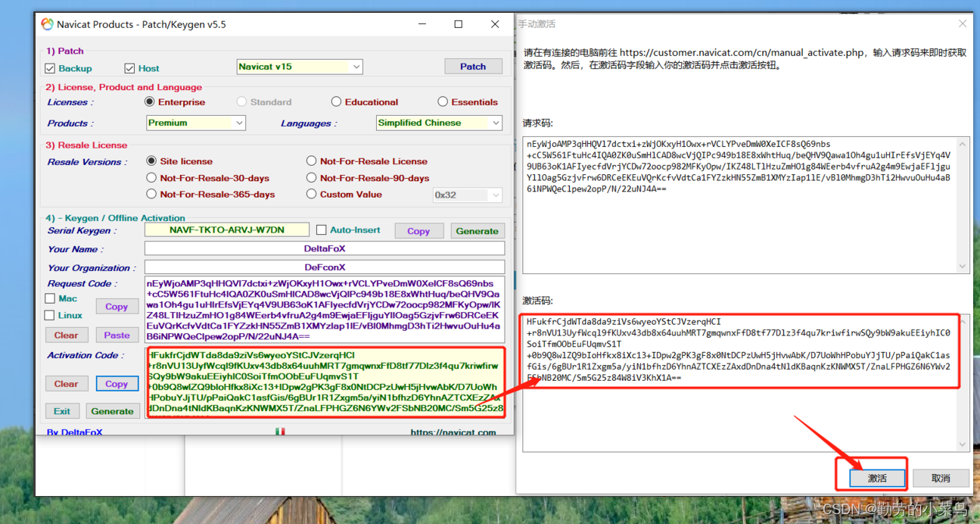Image resolution: width=980 pixels, height=524 pixels.
Task: Choose Not-For-Resale License option
Action: click(x=311, y=161)
